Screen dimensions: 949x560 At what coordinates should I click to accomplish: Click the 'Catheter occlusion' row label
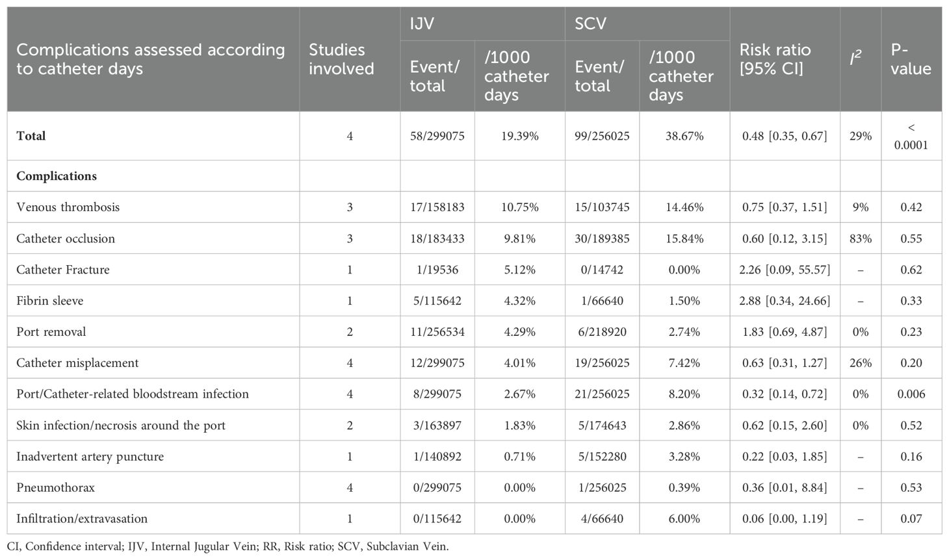pos(66,238)
